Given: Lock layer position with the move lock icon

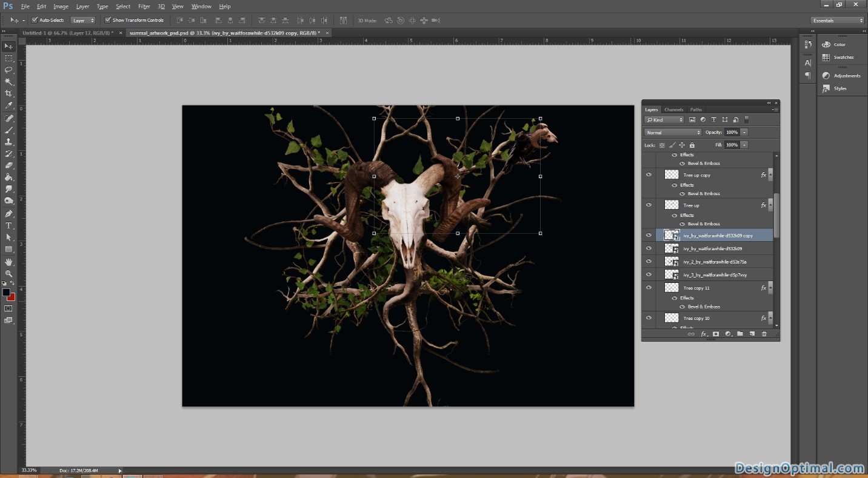Looking at the screenshot, I should click(682, 145).
